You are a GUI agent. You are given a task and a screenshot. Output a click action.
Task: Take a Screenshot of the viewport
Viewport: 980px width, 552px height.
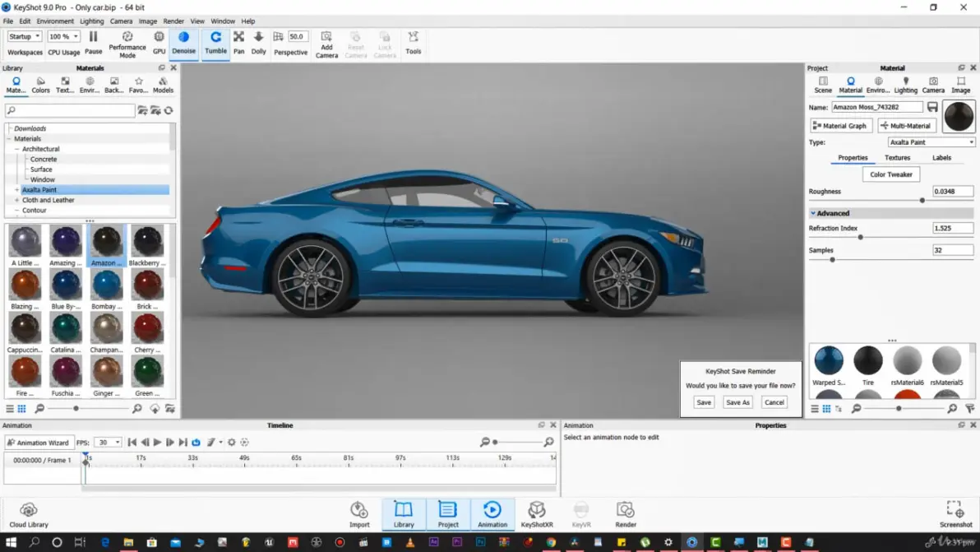pyautogui.click(x=955, y=515)
